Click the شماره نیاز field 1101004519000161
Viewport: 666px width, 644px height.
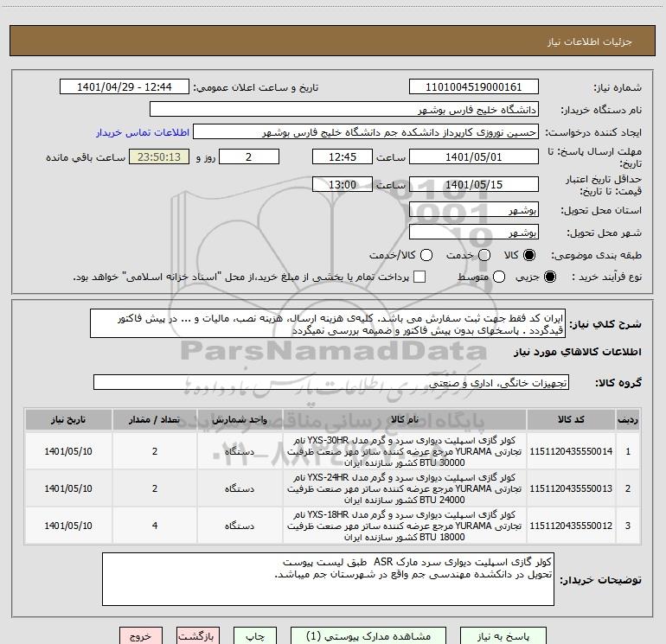click(x=474, y=87)
